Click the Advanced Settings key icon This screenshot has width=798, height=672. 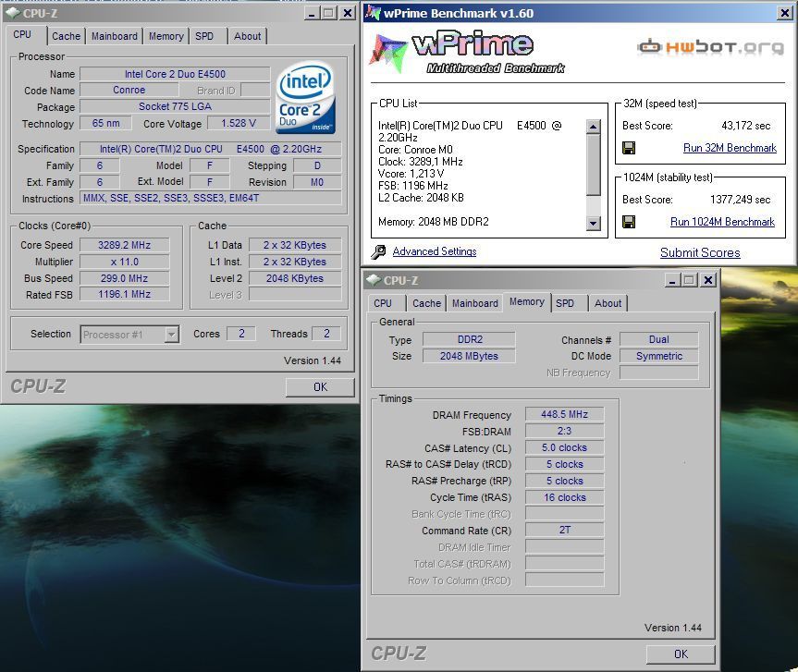click(x=378, y=251)
